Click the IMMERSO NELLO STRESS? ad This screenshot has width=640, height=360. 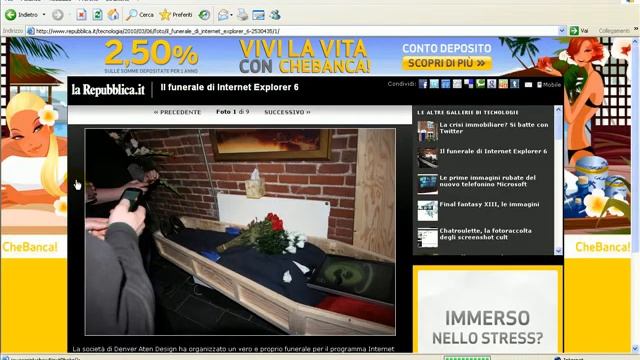pyautogui.click(x=487, y=309)
